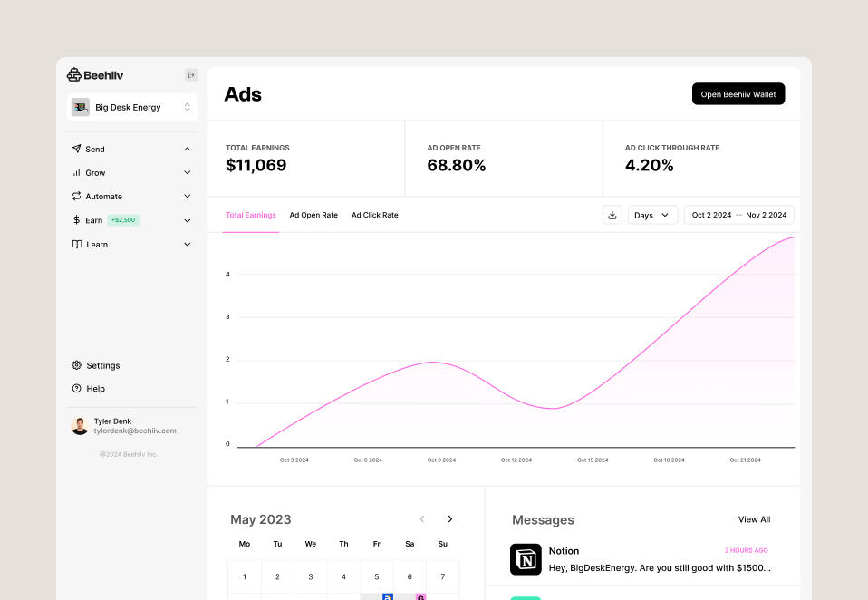Collapse the Send section chevron
Image resolution: width=868 pixels, height=600 pixels.
[188, 149]
